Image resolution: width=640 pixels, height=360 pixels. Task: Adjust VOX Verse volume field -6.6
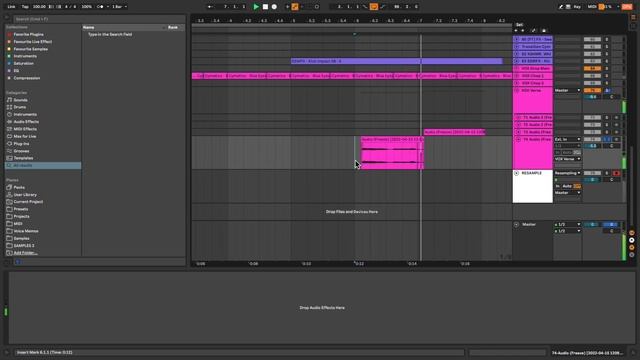pyautogui.click(x=592, y=97)
